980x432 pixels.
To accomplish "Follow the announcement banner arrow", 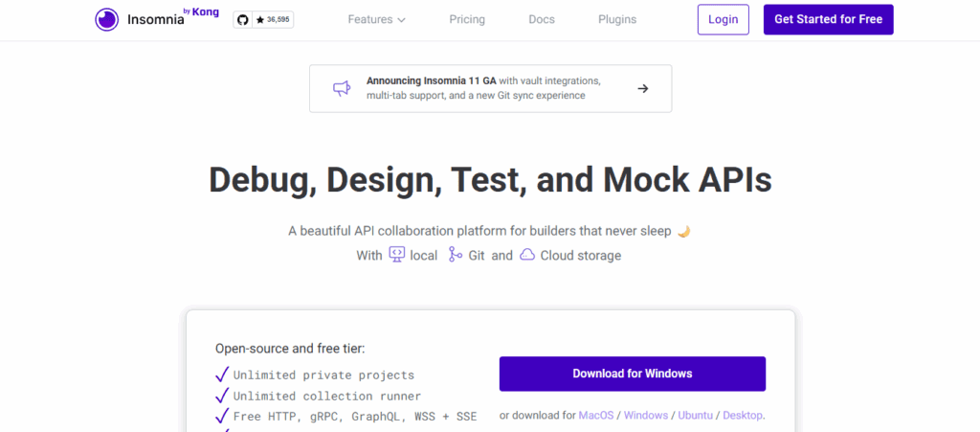I will [x=642, y=89].
